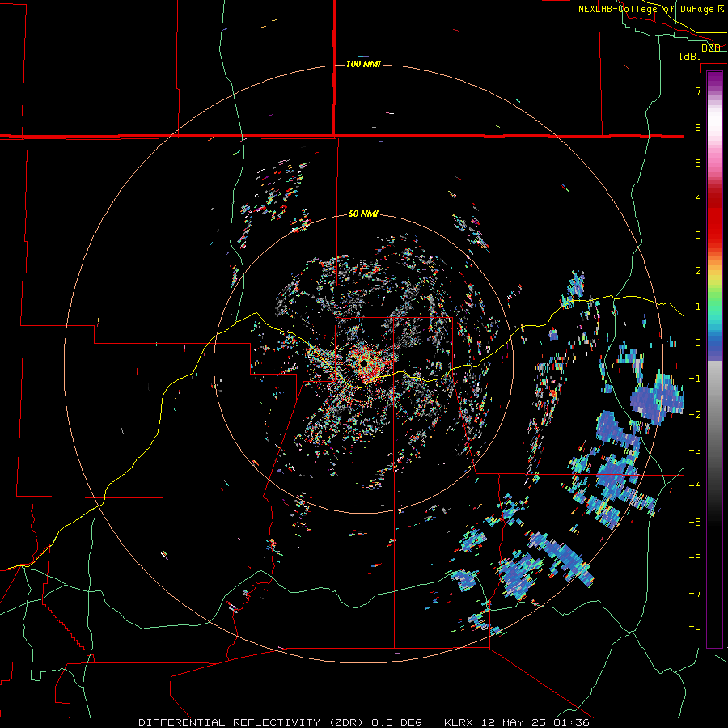Click the "[dB]" unit label
The image size is (728, 728).
690,57
